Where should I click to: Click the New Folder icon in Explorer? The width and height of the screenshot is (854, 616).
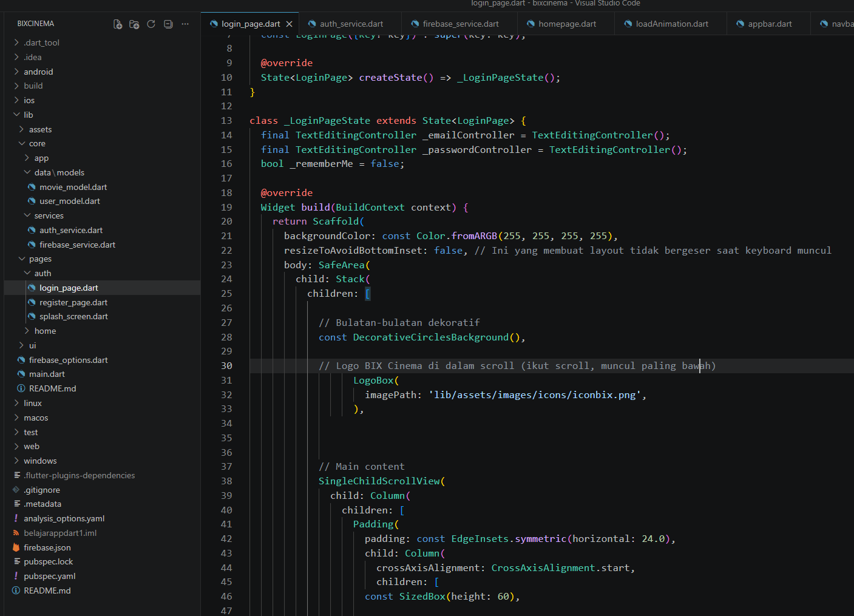tap(134, 24)
